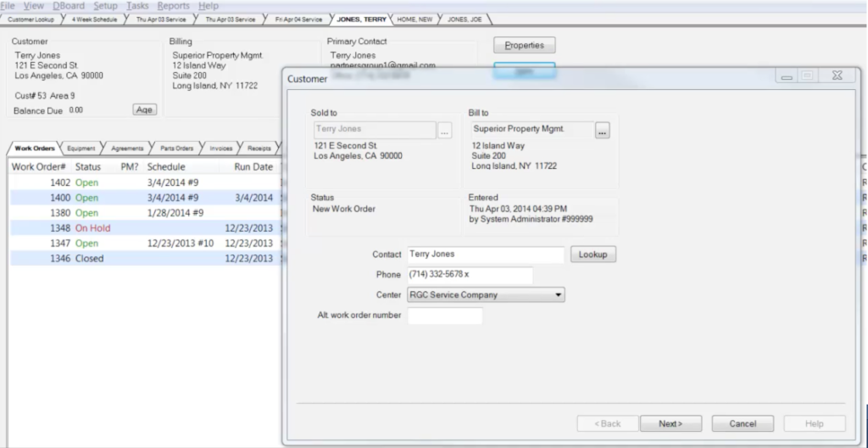The width and height of the screenshot is (868, 448).
Task: Open the Tasks menu
Action: tap(137, 6)
